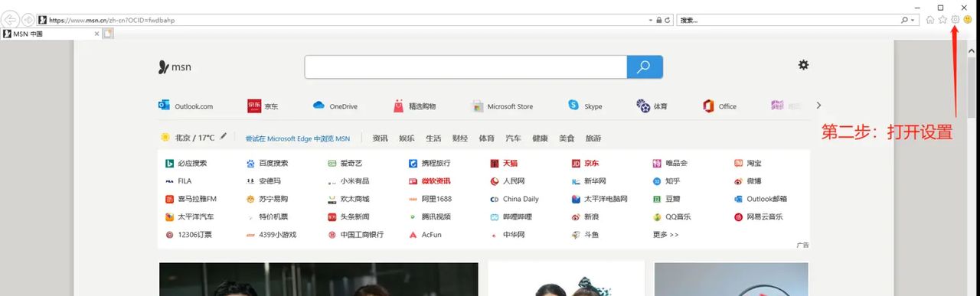Open the Microsoft Store shortcut
The height and width of the screenshot is (296, 980).
502,106
